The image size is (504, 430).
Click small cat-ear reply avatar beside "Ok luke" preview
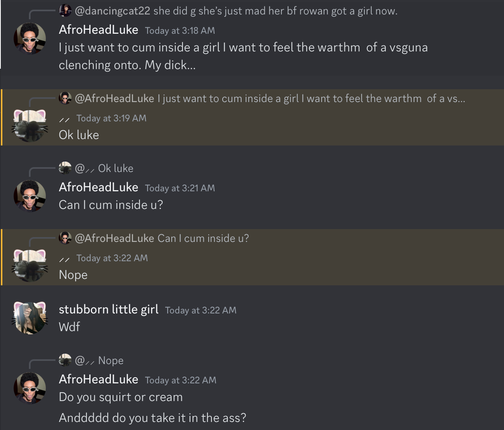pos(65,168)
